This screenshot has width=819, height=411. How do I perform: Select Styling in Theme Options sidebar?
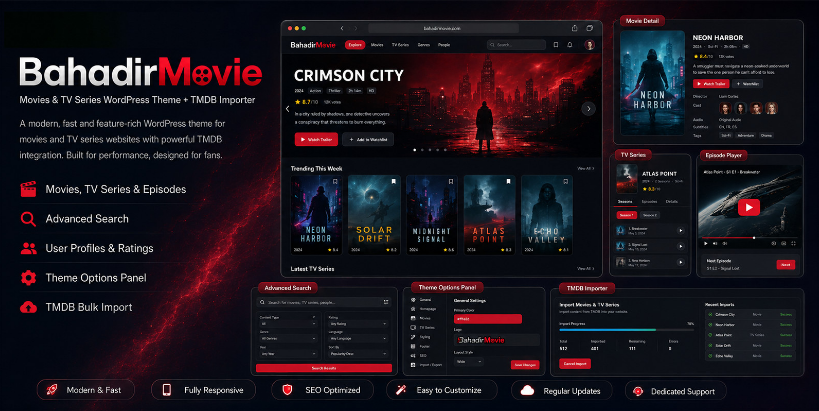(422, 337)
